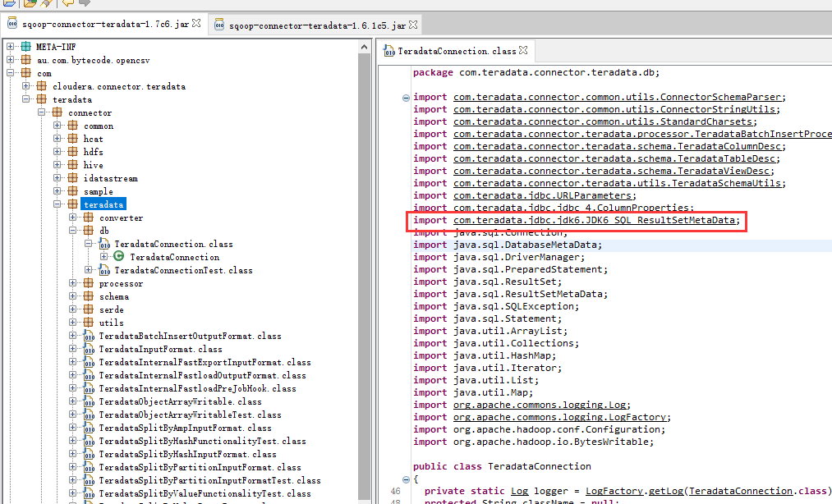Open URLParameters import link

click(544, 195)
